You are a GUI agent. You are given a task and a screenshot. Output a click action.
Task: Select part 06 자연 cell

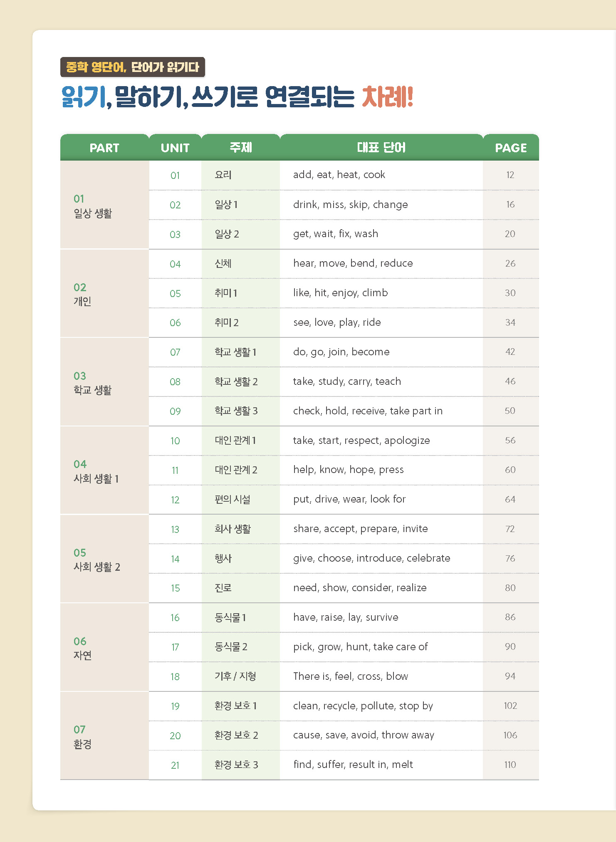pyautogui.click(x=82, y=648)
